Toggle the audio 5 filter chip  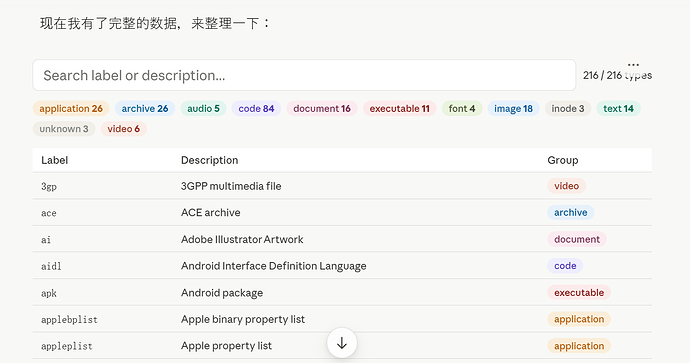[203, 109]
